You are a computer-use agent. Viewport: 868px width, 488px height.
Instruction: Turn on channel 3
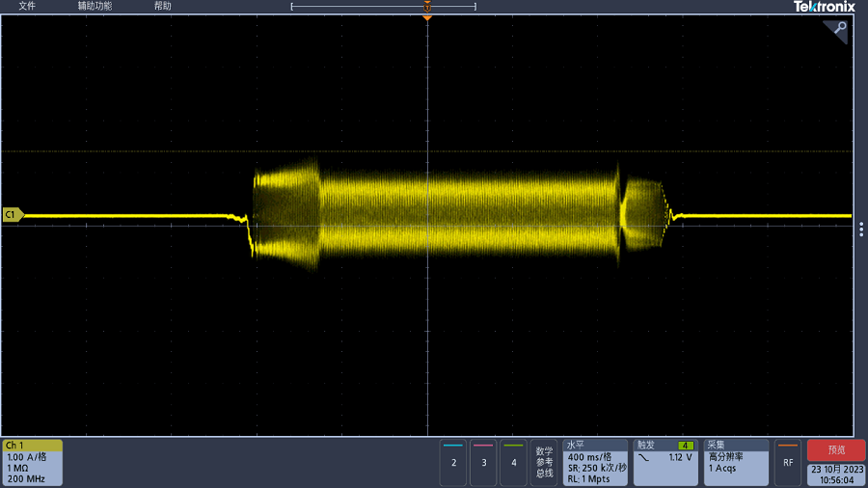point(483,462)
